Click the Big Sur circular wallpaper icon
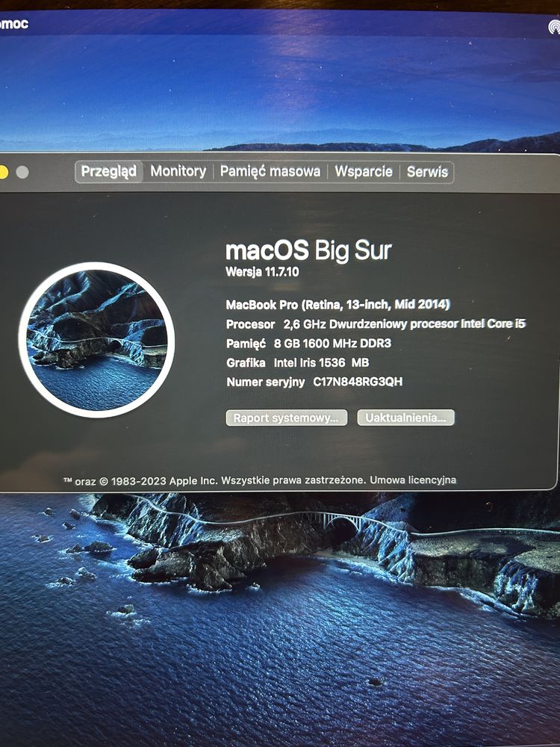The image size is (560, 747). pyautogui.click(x=96, y=340)
